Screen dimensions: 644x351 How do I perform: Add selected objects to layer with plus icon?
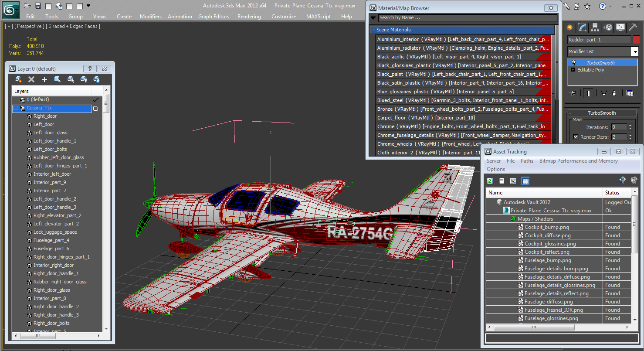(44, 79)
